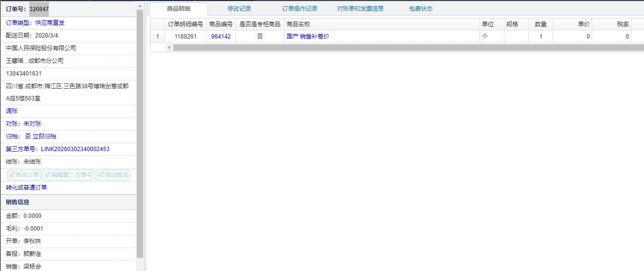This screenshot has width=644, height=271.
Task: Select the 商品明细 tab
Action: pyautogui.click(x=179, y=9)
